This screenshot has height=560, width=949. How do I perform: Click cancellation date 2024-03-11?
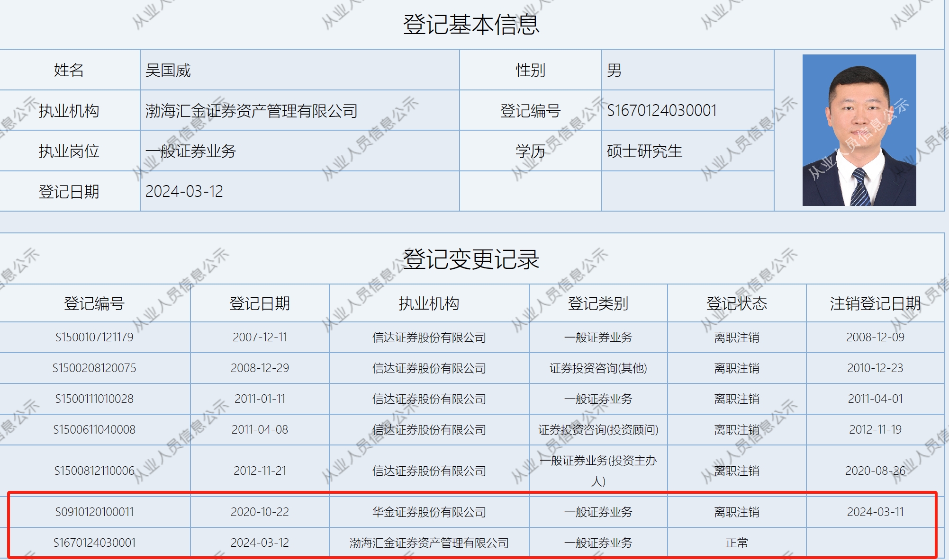click(x=875, y=512)
